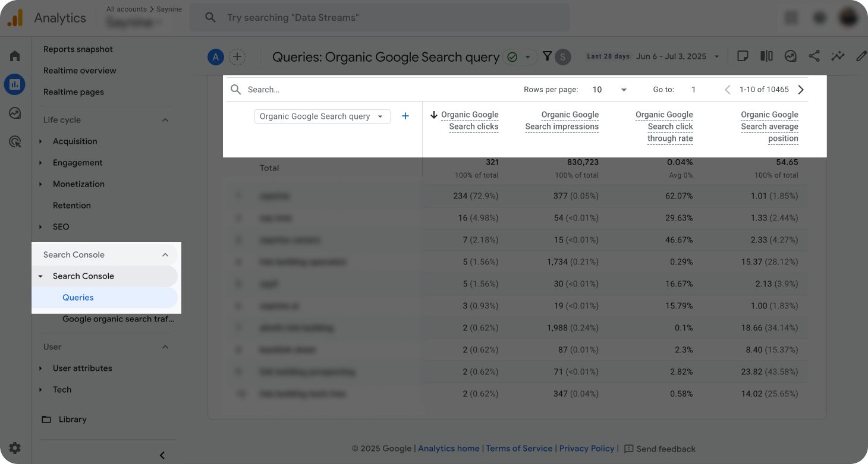The height and width of the screenshot is (464, 868).
Task: Open the Rows per page dropdown
Action: [x=609, y=90]
